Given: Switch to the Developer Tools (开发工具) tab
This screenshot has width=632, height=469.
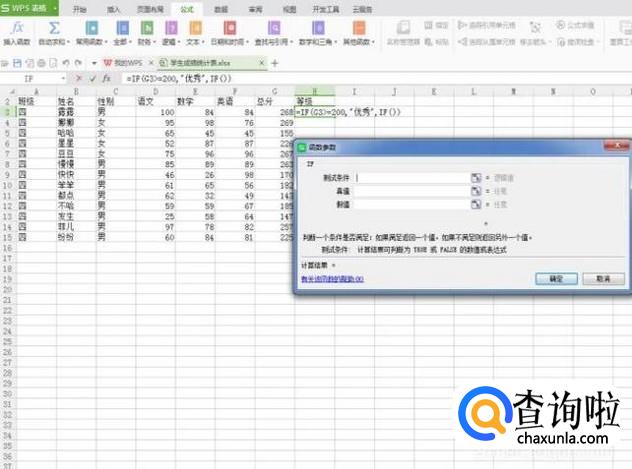Looking at the screenshot, I should [x=326, y=9].
